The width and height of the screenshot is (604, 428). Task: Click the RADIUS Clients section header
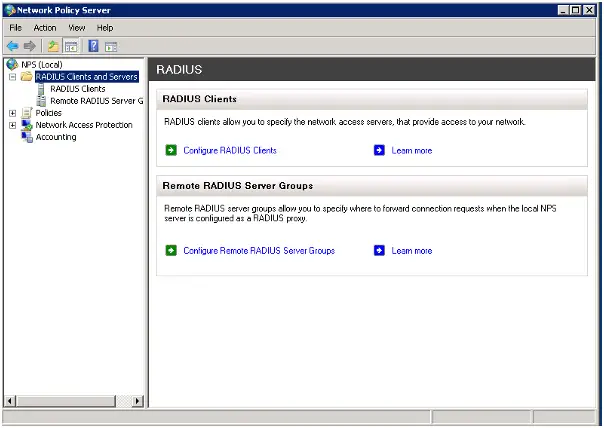[372, 99]
